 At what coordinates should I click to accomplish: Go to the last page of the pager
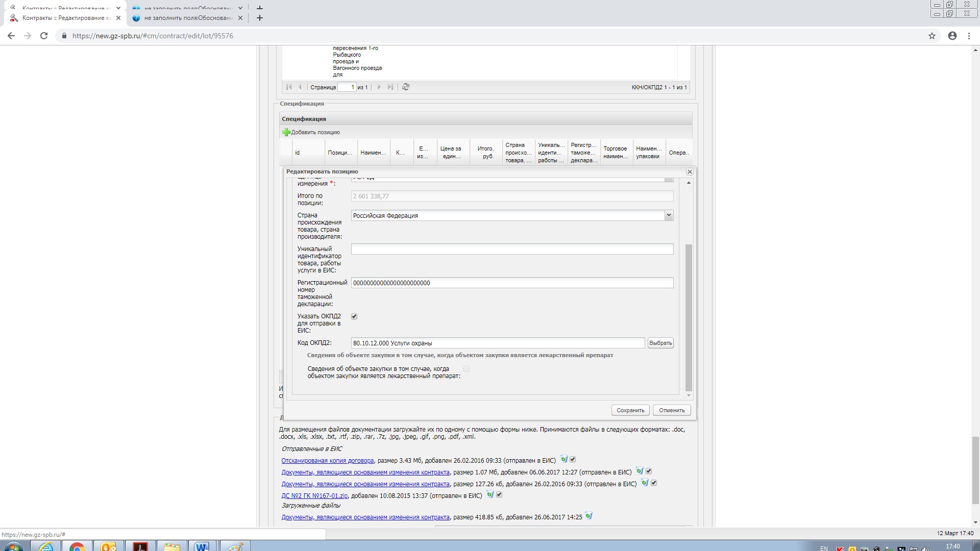click(x=390, y=87)
